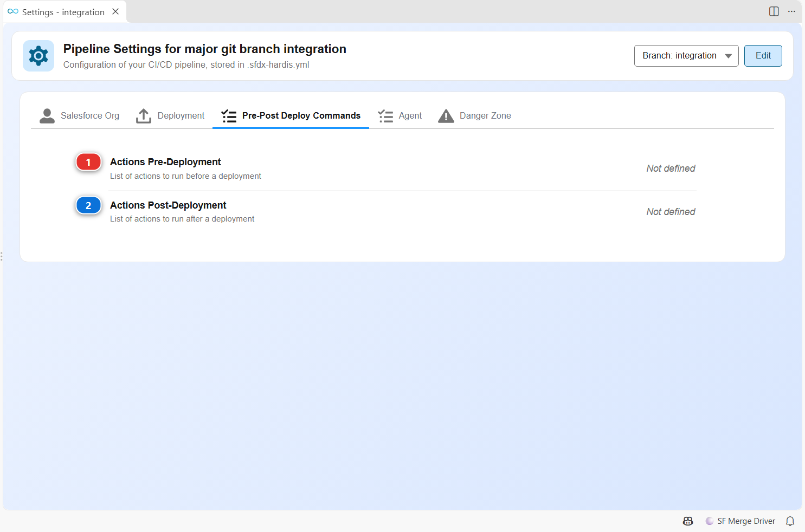The height and width of the screenshot is (532, 805).
Task: Select the Pre-Post Deploy Commands tab
Action: 291,116
